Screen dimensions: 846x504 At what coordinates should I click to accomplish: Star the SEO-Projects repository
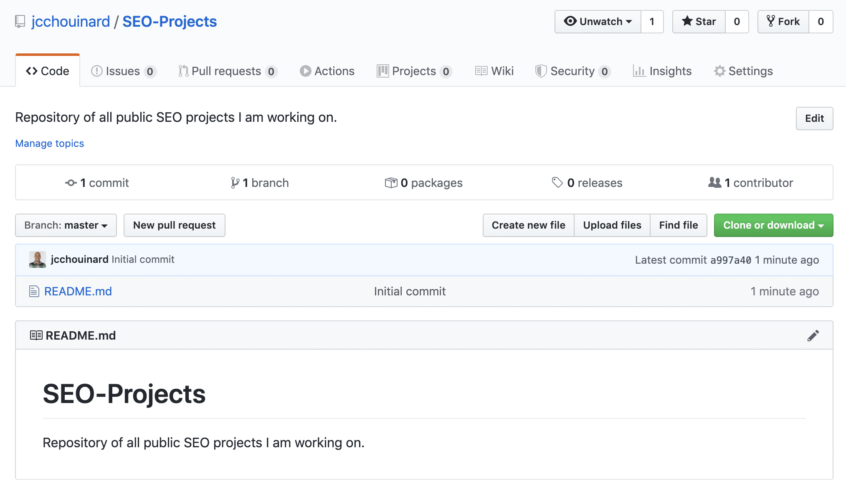click(x=698, y=21)
